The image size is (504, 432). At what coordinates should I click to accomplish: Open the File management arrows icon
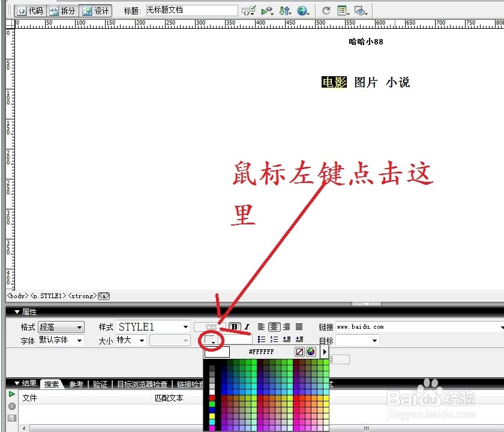(285, 11)
